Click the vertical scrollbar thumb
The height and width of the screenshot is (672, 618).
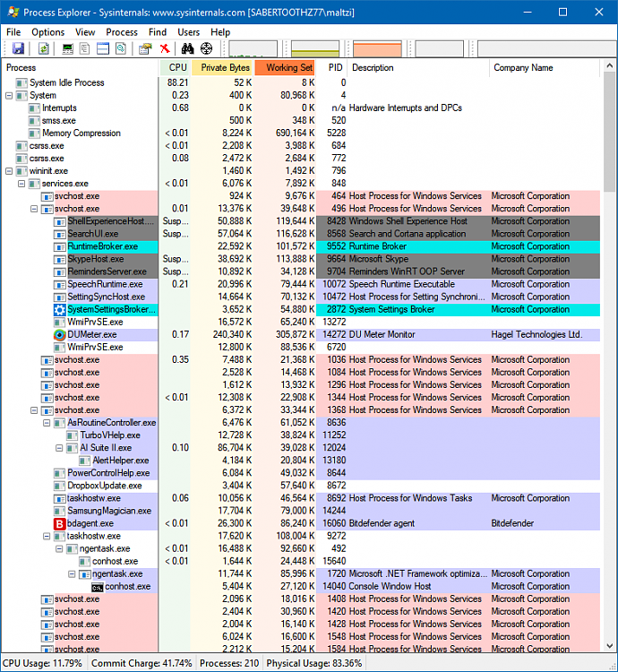(x=609, y=132)
